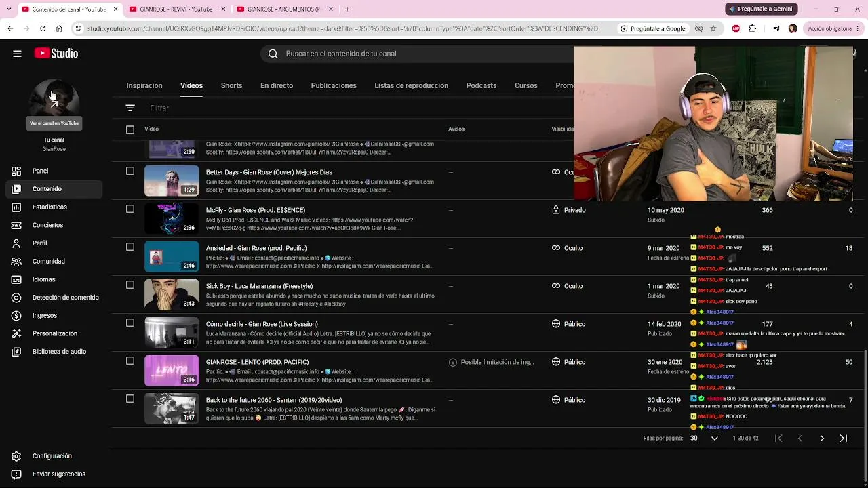Toggle the select-all videos checkbox
868x488 pixels.
tap(130, 129)
